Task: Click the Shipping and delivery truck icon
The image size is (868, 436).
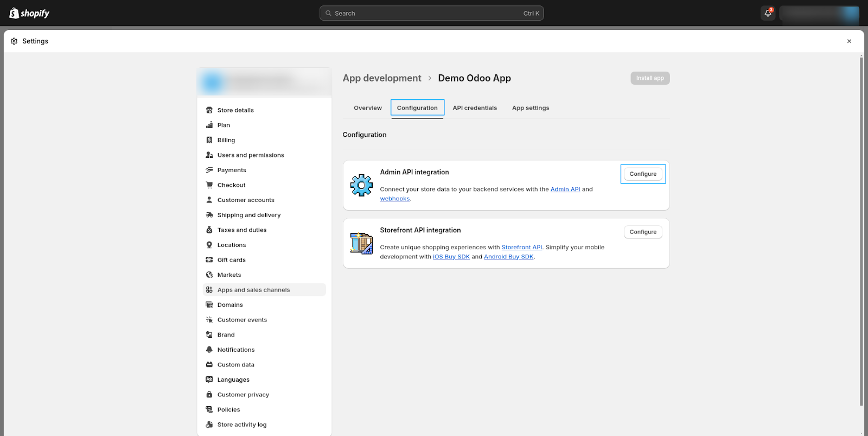Action: point(209,215)
